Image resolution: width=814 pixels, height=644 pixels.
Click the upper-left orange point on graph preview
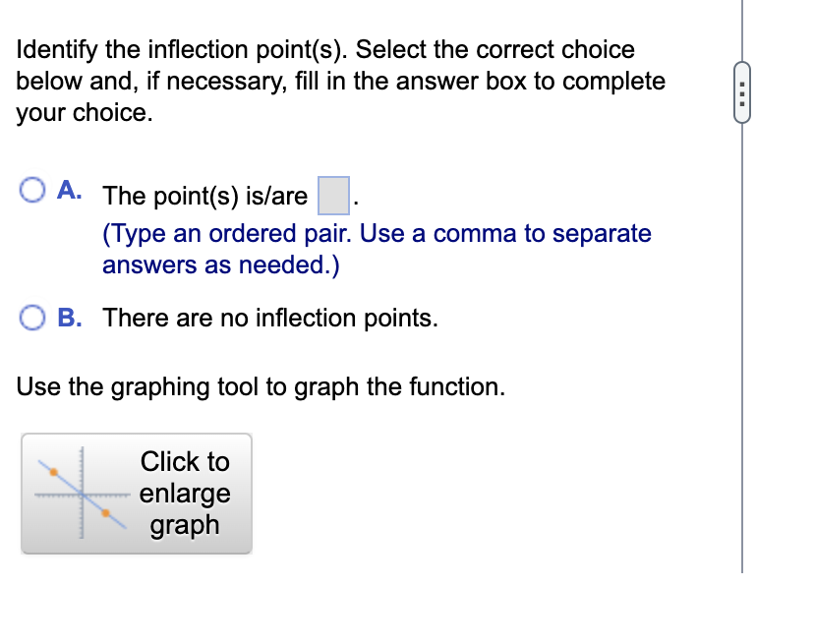54,472
